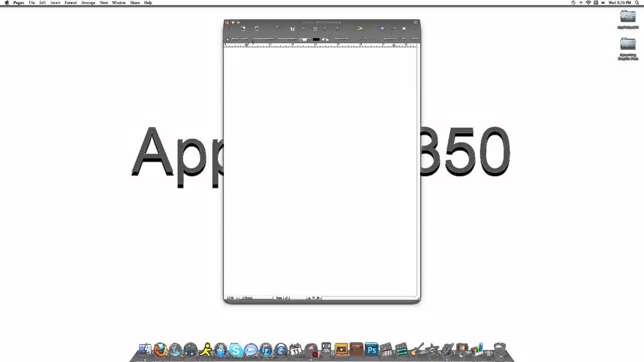Open the zoom percentage popup in status bar
Image resolution: width=644 pixels, height=362 pixels.
(231, 298)
